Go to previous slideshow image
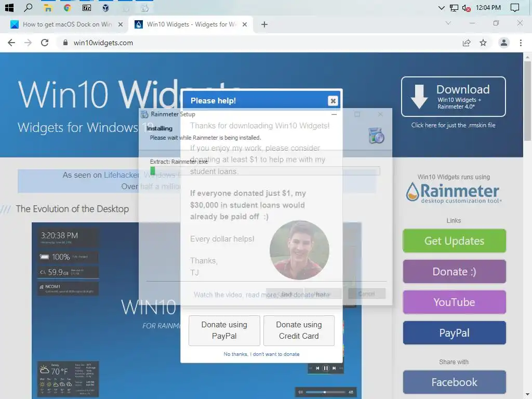532x399 pixels. [317, 368]
